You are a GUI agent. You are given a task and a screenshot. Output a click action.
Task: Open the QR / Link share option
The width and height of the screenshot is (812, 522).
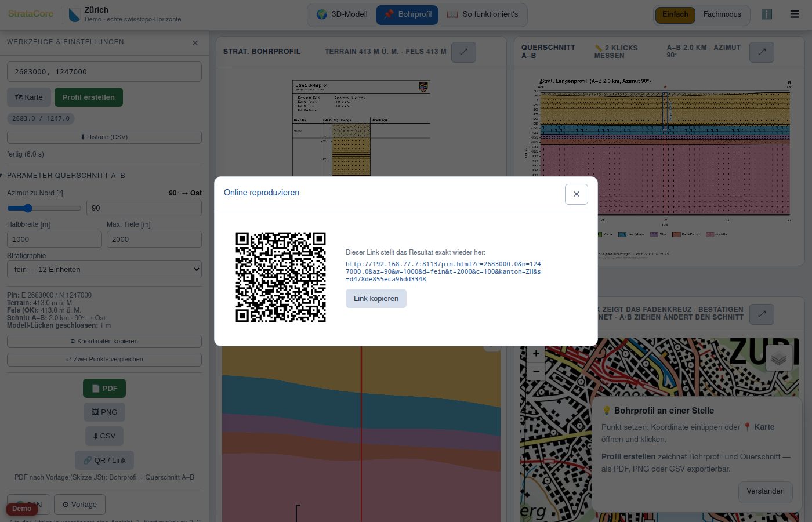(104, 460)
